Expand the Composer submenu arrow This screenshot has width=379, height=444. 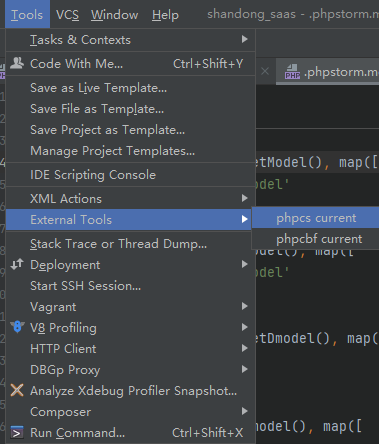pos(245,411)
